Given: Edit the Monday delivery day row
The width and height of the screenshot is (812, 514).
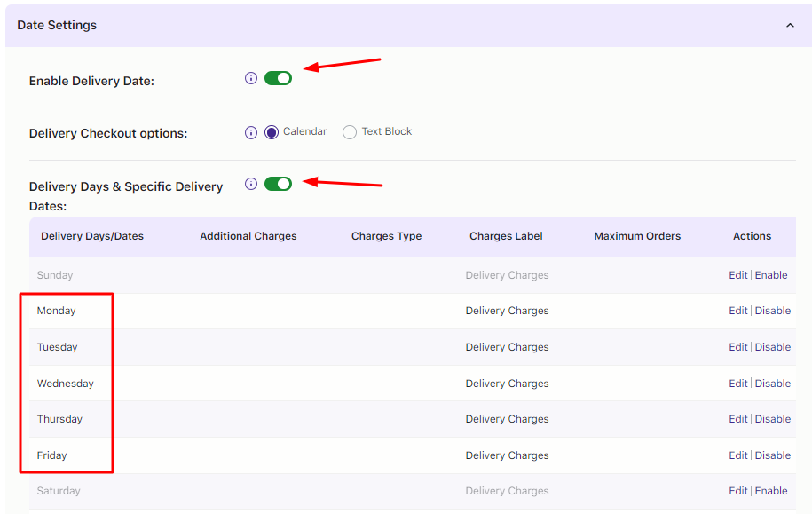Looking at the screenshot, I should click(738, 311).
